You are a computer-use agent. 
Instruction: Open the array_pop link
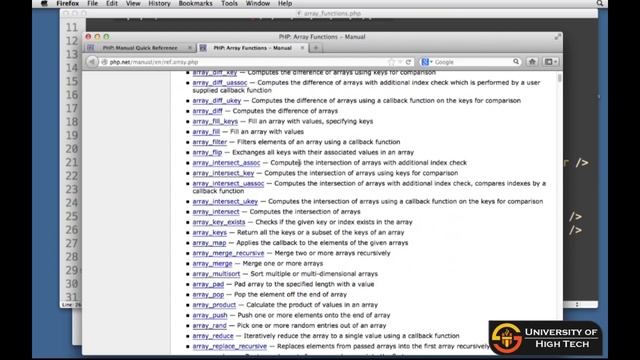pyautogui.click(x=208, y=295)
